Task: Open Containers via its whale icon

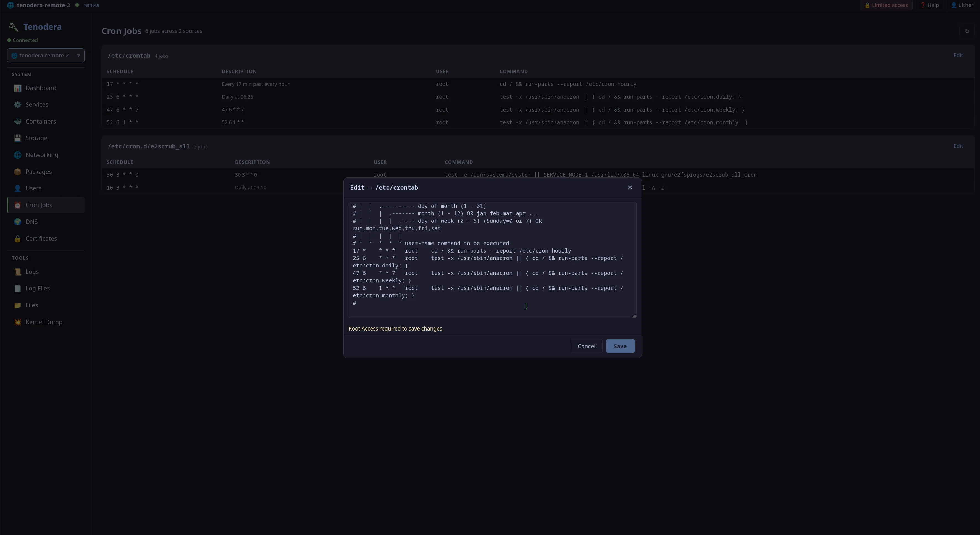Action: click(17, 121)
